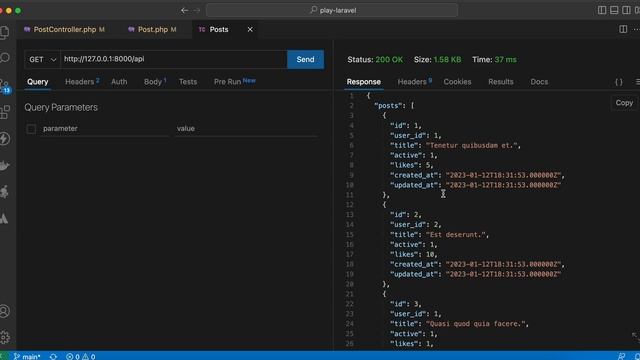This screenshot has width=640, height=360.
Task: Open the Accounts icon in activity bar
Action: (x=5, y=311)
